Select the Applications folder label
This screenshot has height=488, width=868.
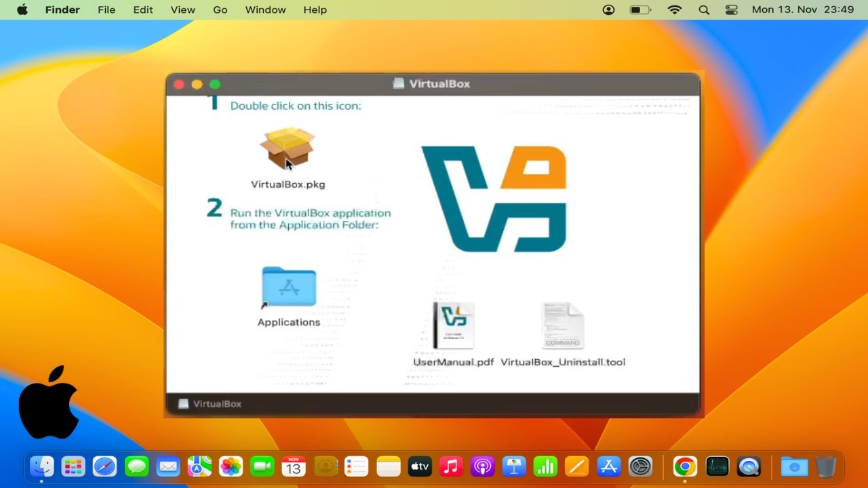pyautogui.click(x=289, y=323)
